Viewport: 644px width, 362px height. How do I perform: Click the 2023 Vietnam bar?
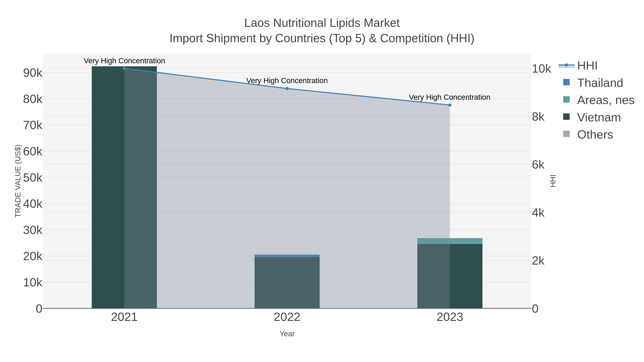450,276
